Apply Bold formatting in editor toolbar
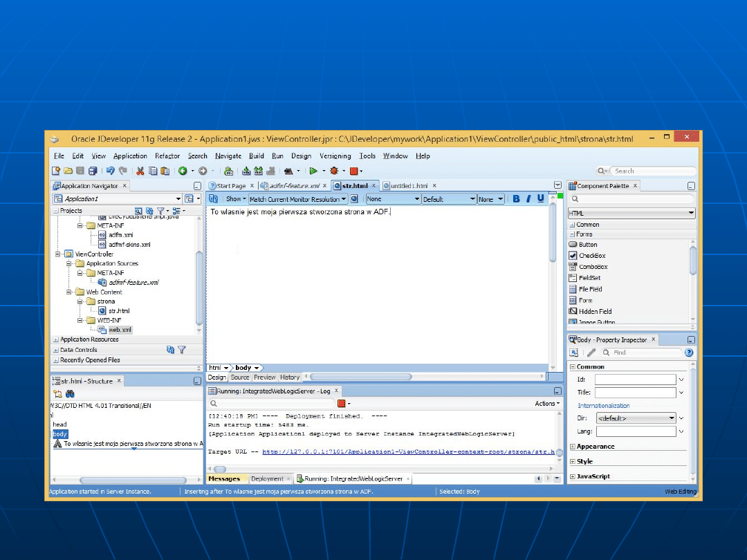The image size is (747, 560). coord(517,199)
